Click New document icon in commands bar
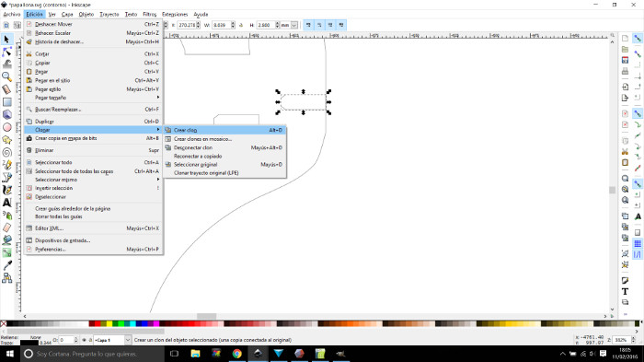644x362 pixels. click(x=625, y=39)
